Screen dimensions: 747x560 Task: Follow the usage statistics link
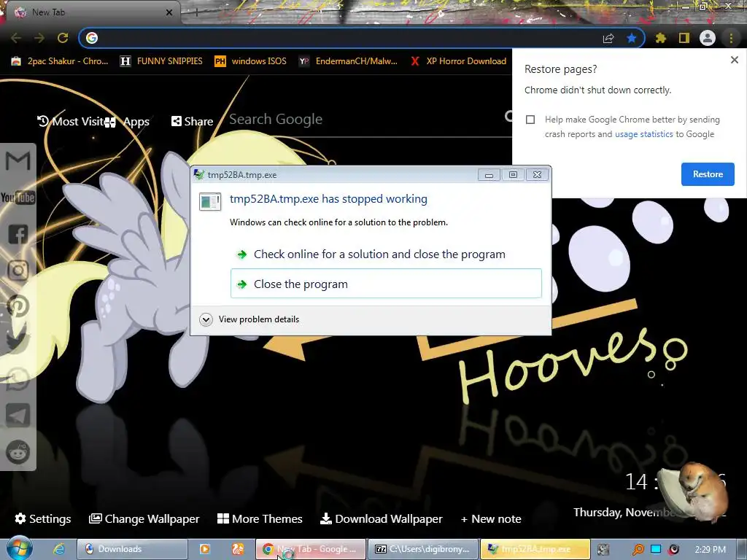pyautogui.click(x=643, y=134)
